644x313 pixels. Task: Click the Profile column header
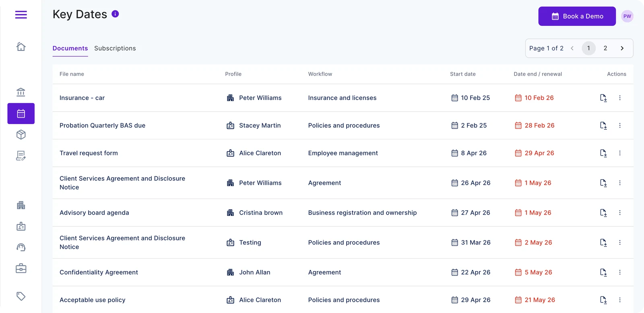[233, 74]
